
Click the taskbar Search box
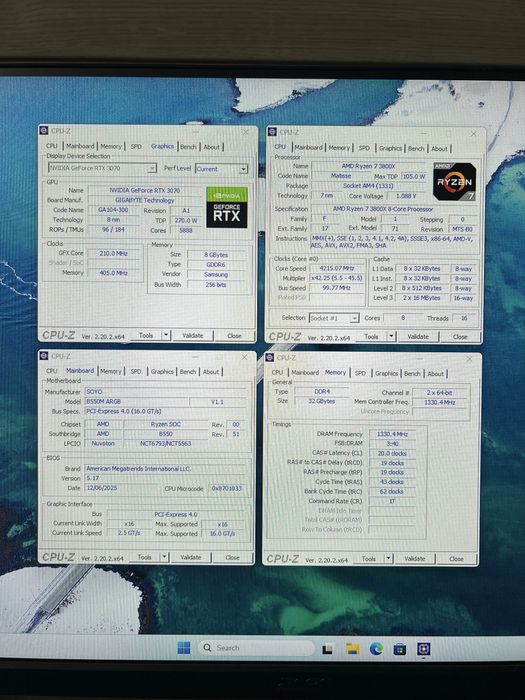256,648
